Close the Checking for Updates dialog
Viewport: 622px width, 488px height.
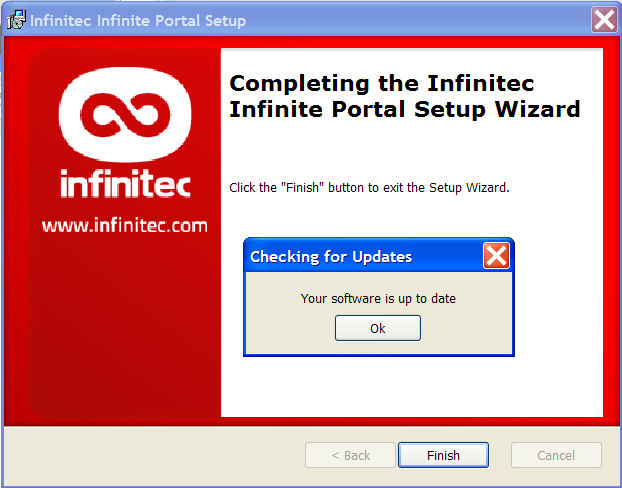coord(496,256)
